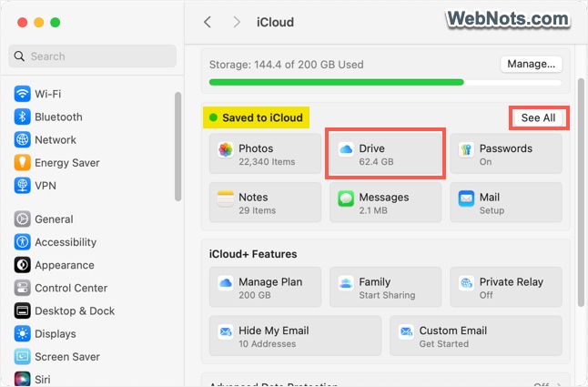This screenshot has height=387, width=588.
Task: Open the Control Center icon
Action: point(22,288)
